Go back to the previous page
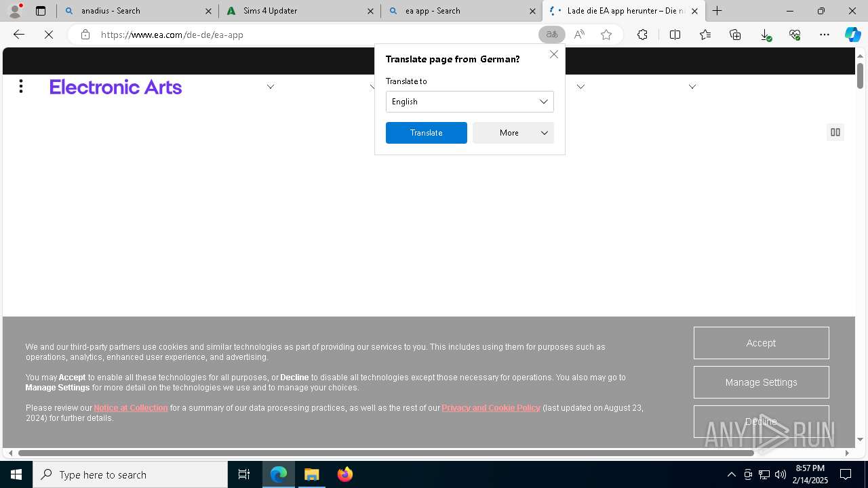The height and width of the screenshot is (488, 868). (19, 35)
